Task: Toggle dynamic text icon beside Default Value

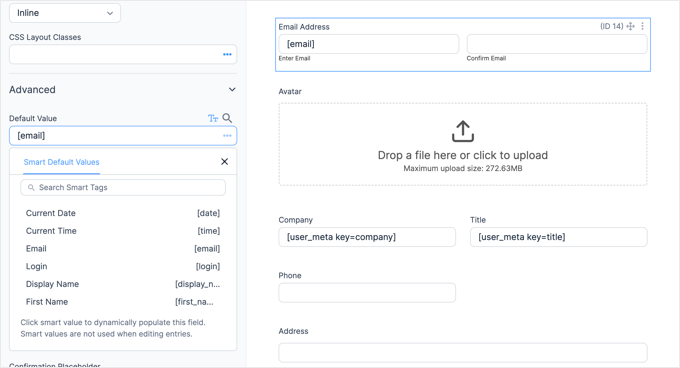Action: 212,118
